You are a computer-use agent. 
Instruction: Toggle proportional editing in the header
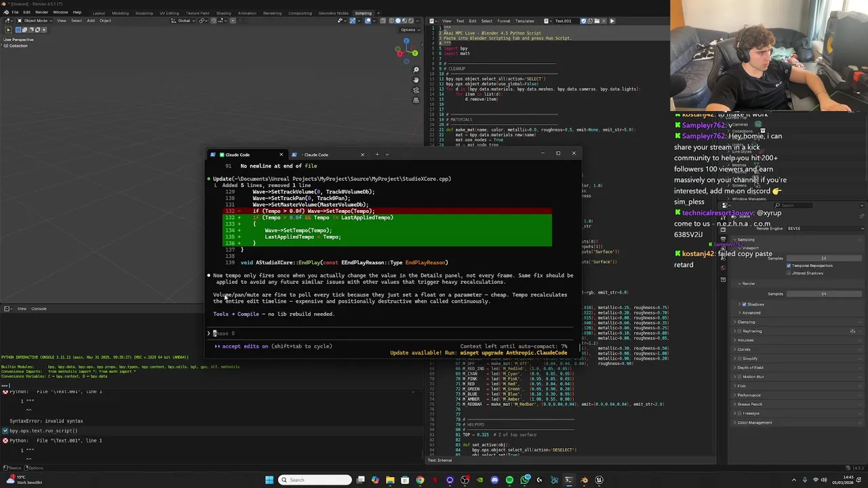(233, 20)
